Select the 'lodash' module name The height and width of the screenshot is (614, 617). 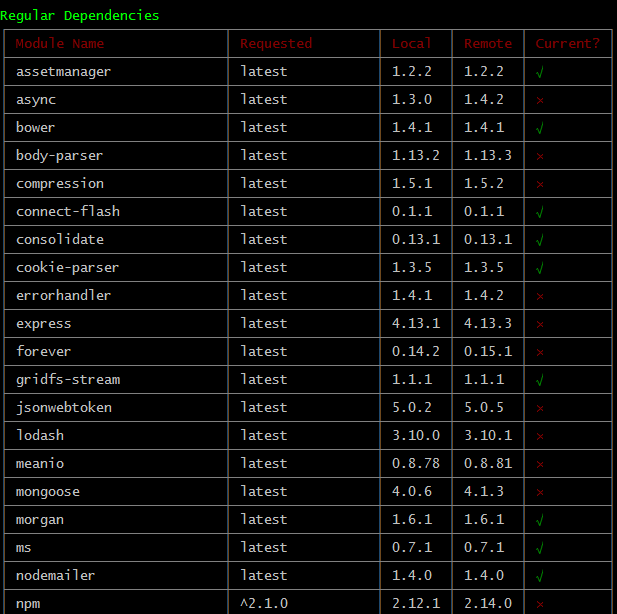40,436
